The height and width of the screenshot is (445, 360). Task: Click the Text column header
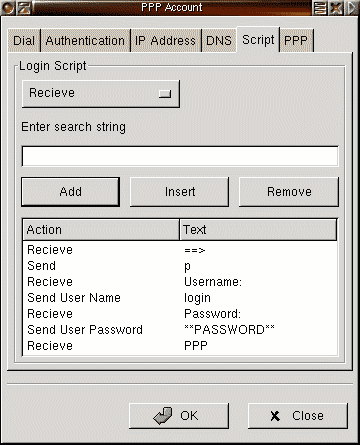click(x=258, y=230)
